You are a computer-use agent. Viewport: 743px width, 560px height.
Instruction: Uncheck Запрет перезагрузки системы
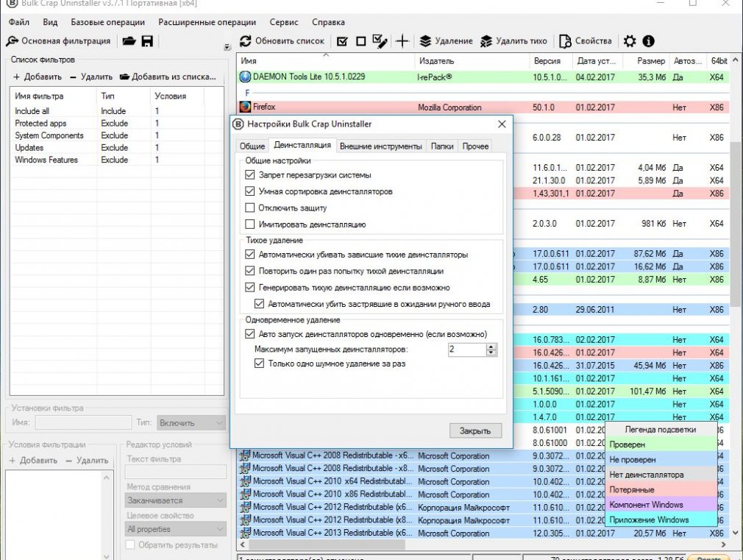pos(249,175)
